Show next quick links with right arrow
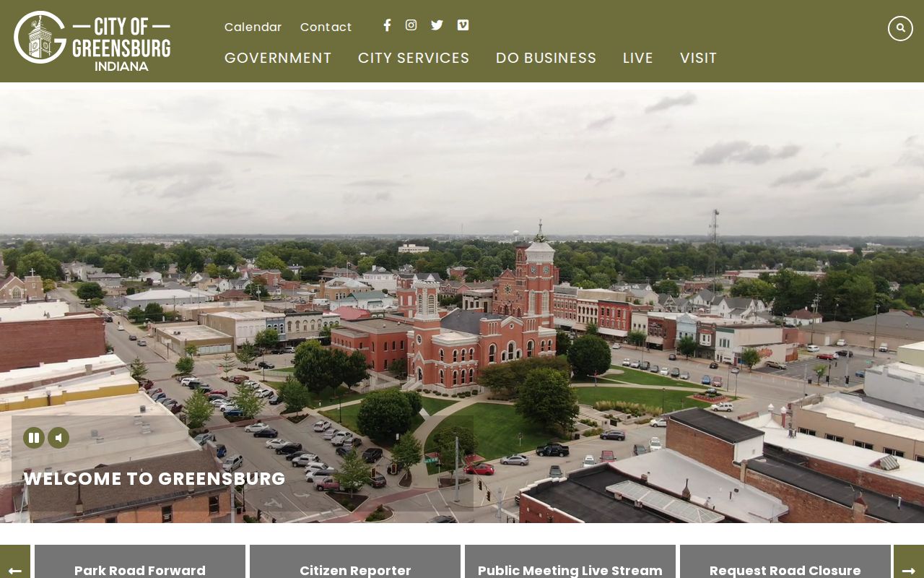 click(909, 562)
